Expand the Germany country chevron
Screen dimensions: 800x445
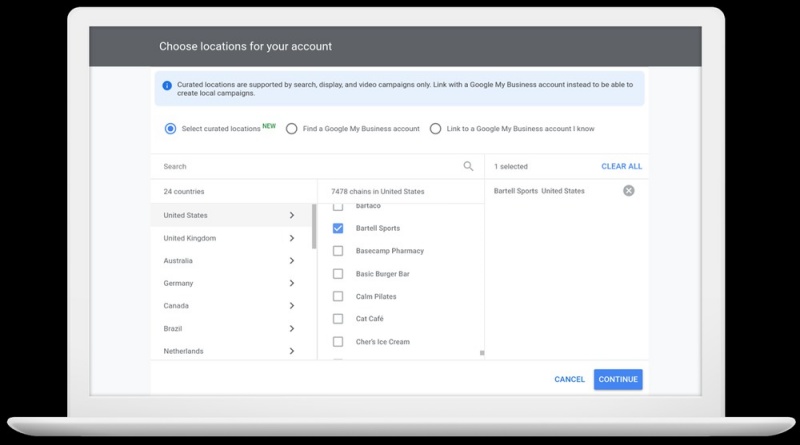click(292, 283)
